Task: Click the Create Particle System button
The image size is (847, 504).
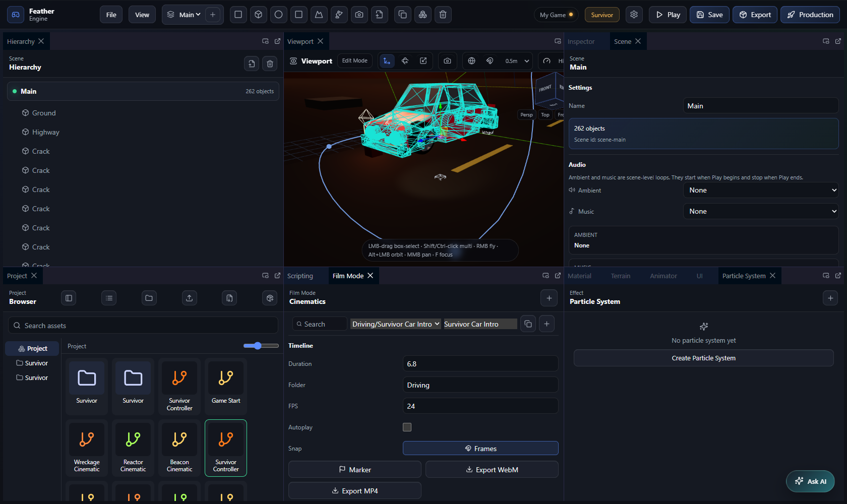Action: click(x=703, y=358)
